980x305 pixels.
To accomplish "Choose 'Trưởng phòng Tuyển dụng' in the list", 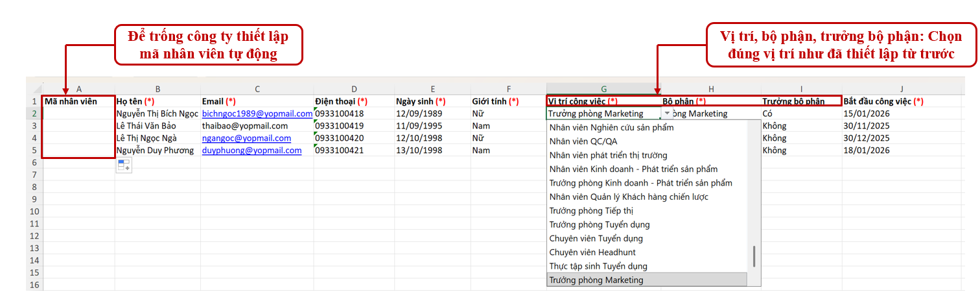I will [x=599, y=225].
